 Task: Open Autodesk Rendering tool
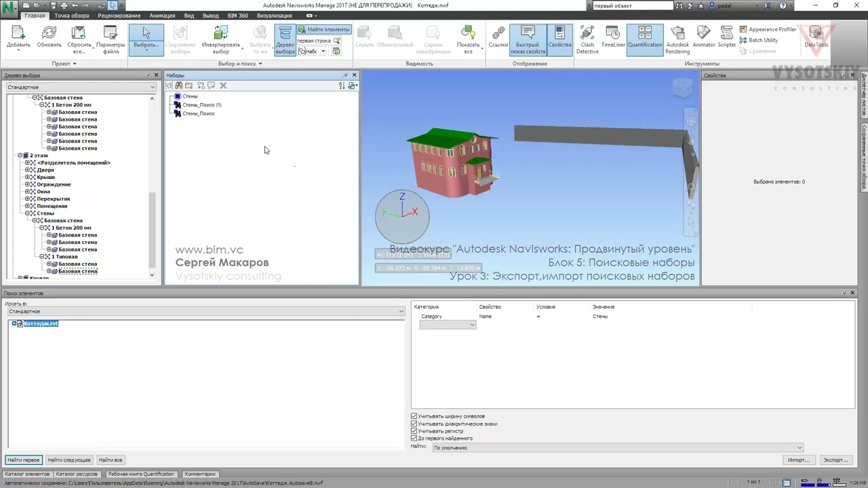(677, 39)
